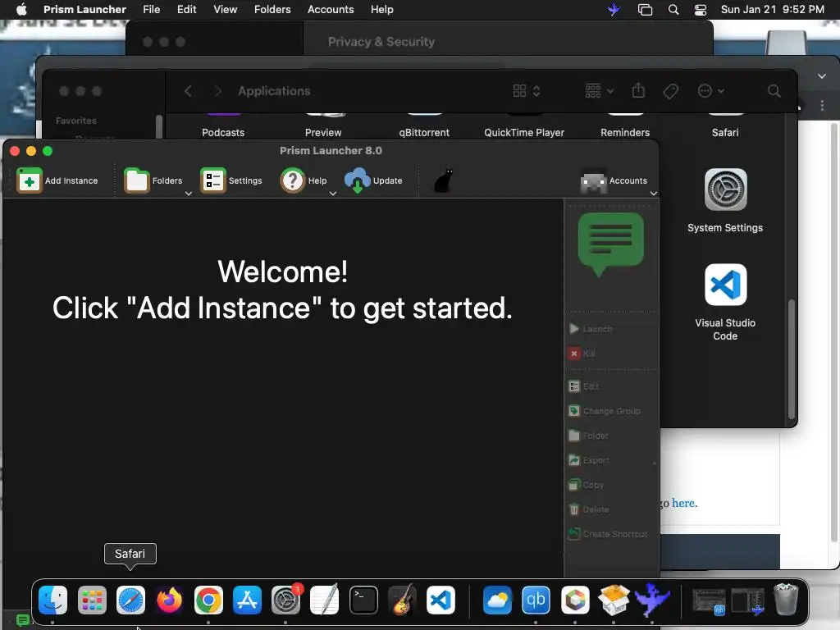Expand the Folders dropdown arrow
The width and height of the screenshot is (840, 630).
pos(189,194)
